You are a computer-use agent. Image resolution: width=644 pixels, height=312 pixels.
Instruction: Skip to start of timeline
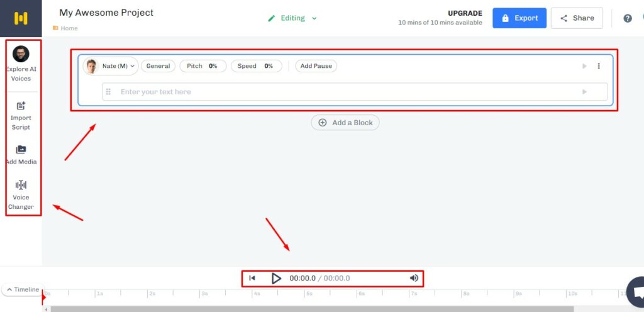point(252,278)
